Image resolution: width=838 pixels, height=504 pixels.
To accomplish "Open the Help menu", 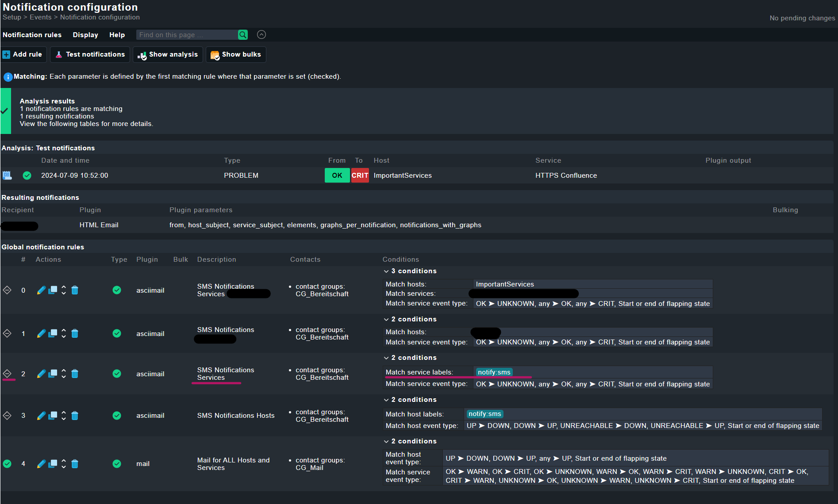I will (117, 34).
